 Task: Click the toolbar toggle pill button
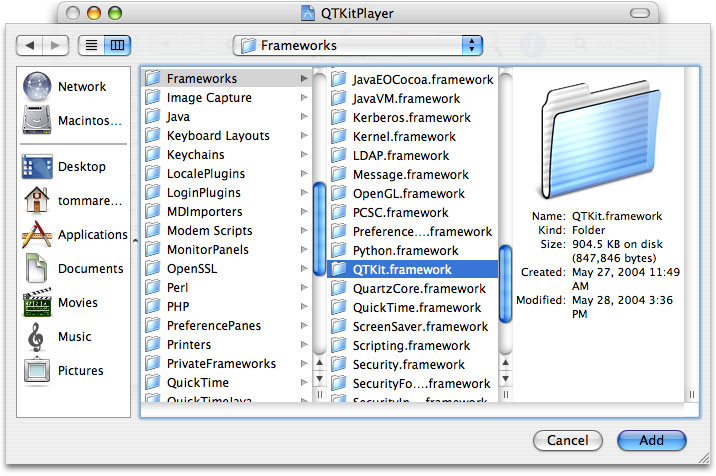coord(639,13)
